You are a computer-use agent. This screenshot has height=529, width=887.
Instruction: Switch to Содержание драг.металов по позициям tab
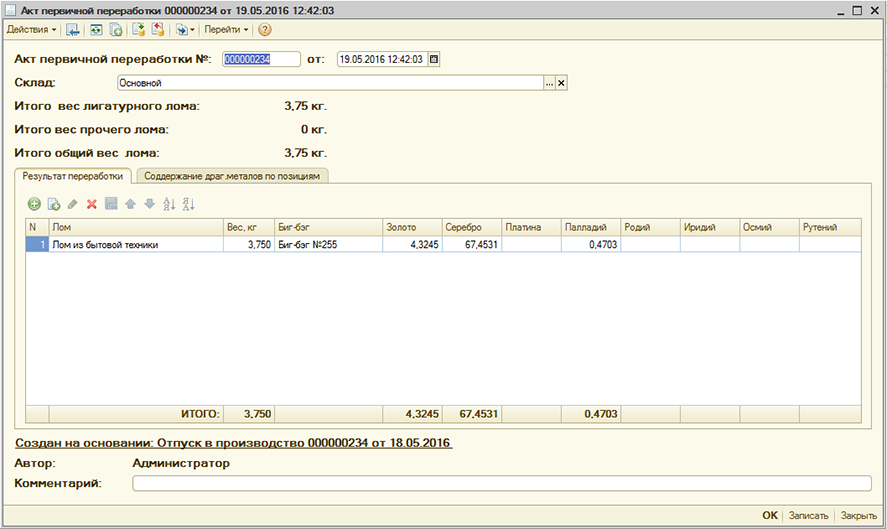(x=233, y=176)
